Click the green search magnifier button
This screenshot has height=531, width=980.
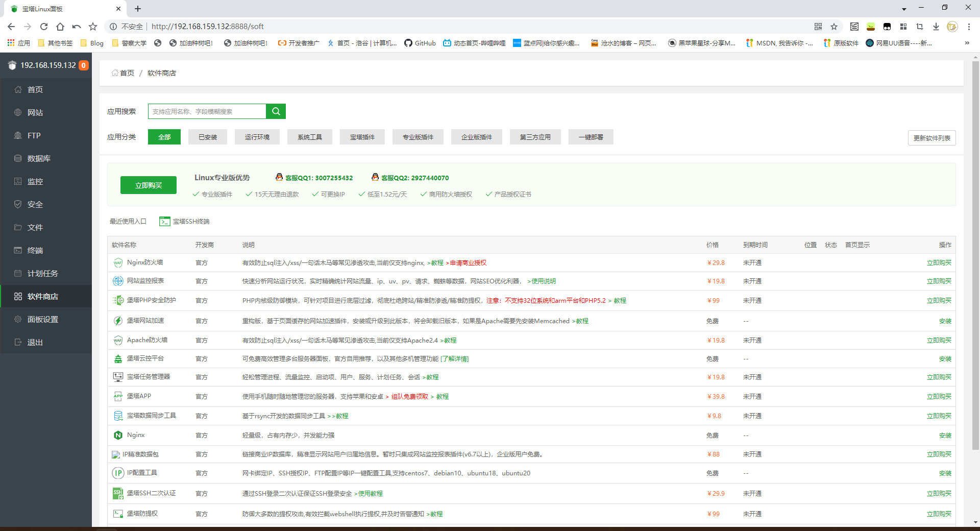276,111
